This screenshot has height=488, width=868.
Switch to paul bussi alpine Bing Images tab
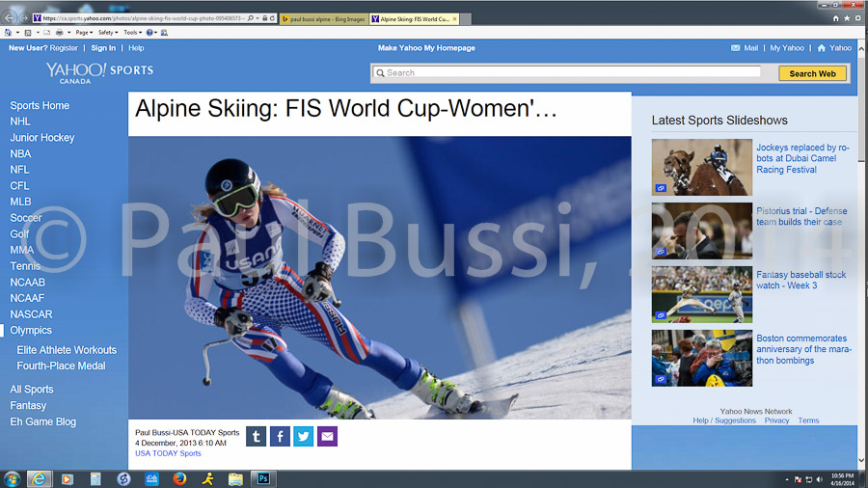[324, 19]
